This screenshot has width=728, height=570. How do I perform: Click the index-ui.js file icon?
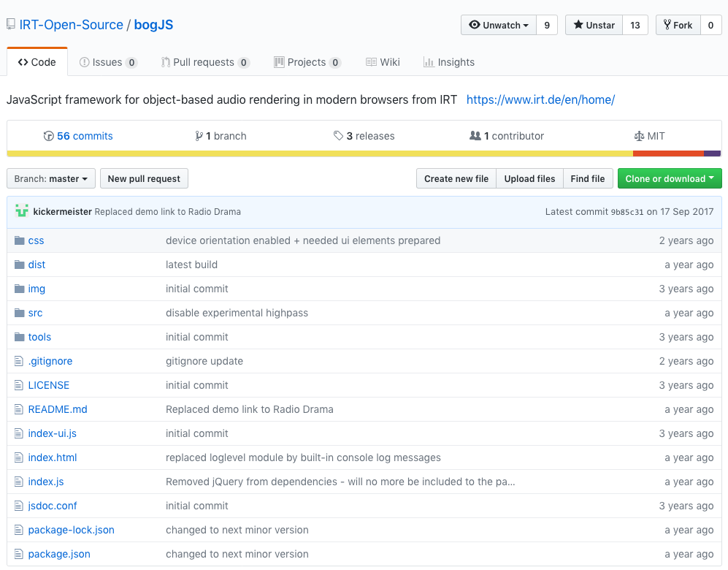[x=18, y=433]
